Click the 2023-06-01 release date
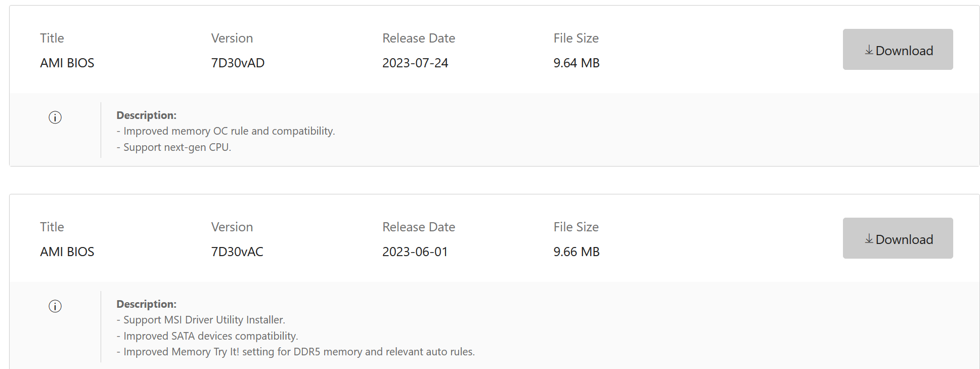 pos(415,252)
